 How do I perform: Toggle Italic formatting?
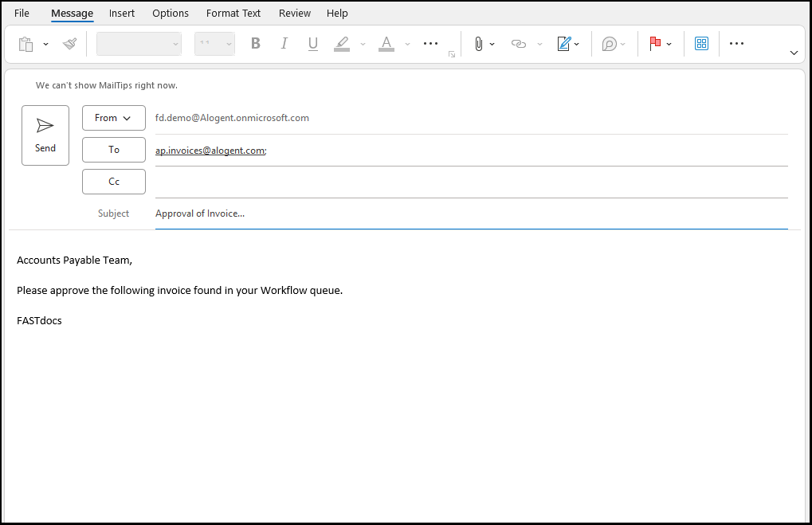(x=284, y=44)
